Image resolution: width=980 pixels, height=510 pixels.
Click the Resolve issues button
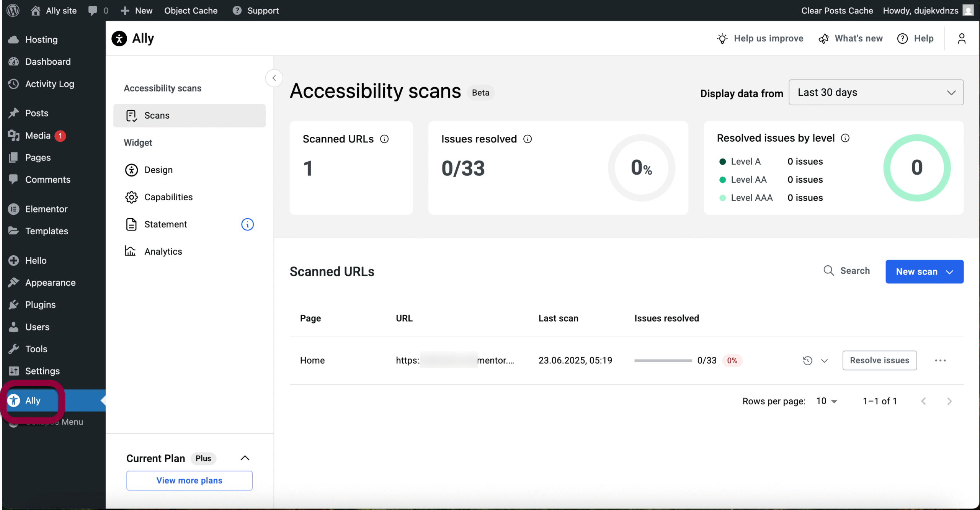pos(879,360)
